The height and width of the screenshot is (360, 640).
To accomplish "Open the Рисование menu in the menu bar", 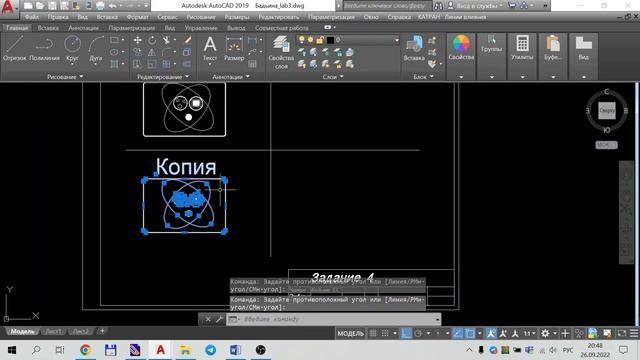I will pyautogui.click(x=201, y=17).
